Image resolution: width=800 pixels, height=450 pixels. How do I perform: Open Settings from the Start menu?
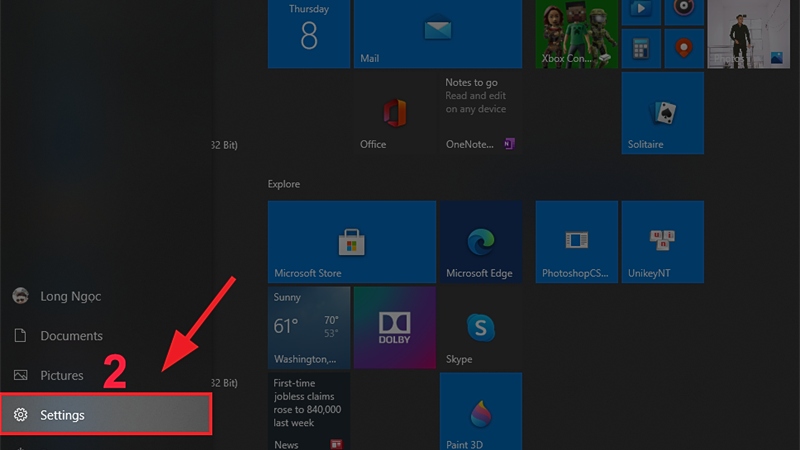(106, 414)
